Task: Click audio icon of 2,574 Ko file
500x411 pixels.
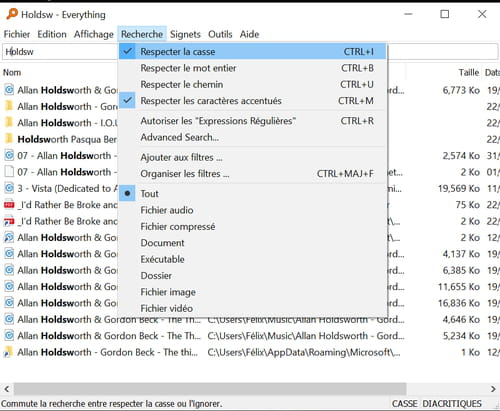Action: point(9,155)
